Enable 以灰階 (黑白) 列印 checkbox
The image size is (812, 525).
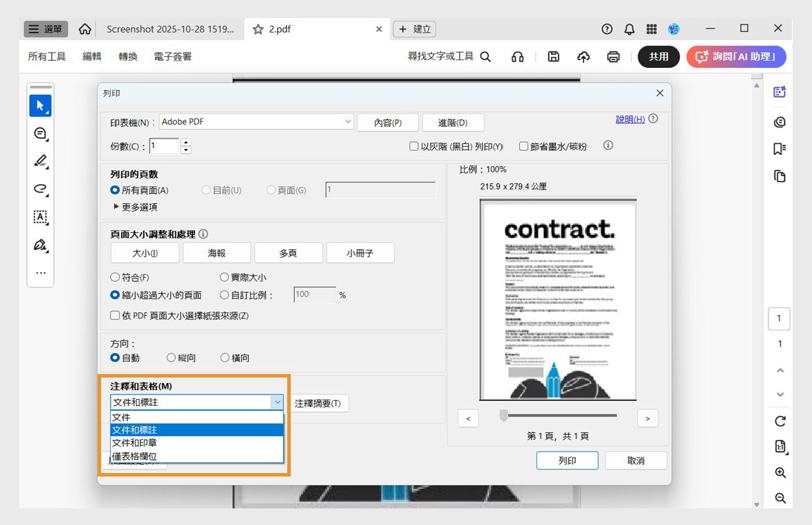(x=413, y=145)
